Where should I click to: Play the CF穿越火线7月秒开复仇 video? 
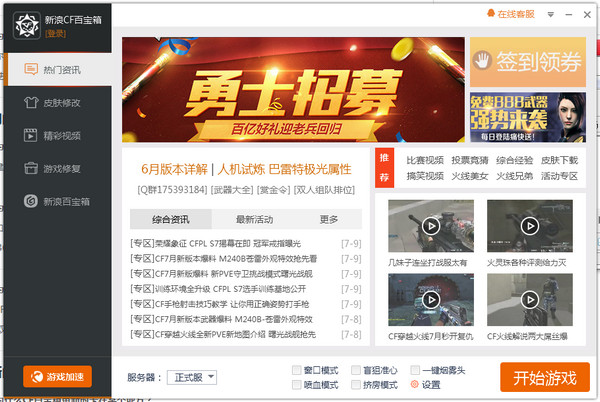pos(431,299)
